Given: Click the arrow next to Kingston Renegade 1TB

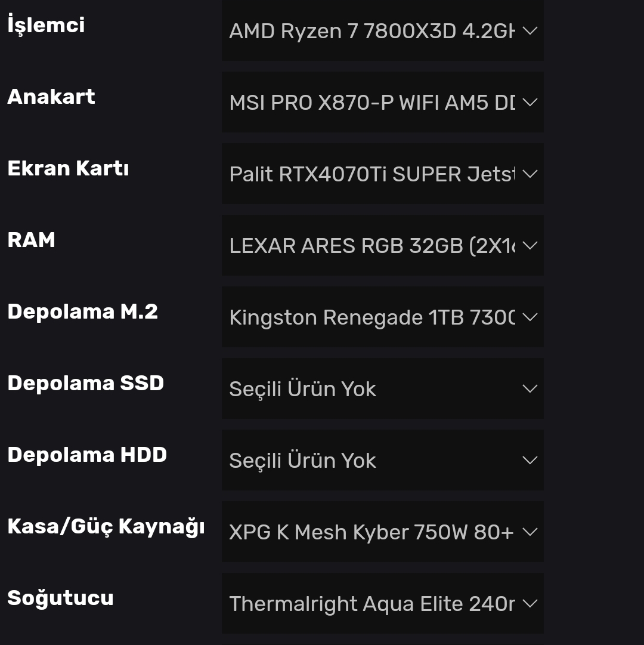Looking at the screenshot, I should [530, 317].
